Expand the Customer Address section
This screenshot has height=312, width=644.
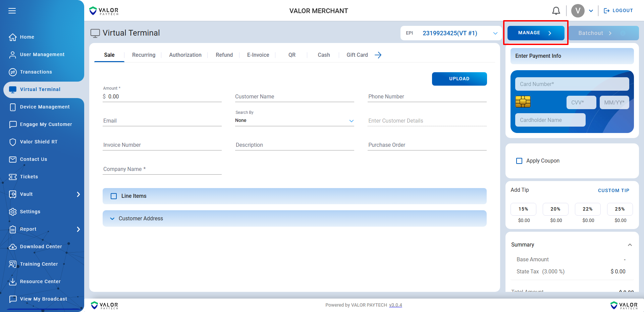tap(294, 219)
